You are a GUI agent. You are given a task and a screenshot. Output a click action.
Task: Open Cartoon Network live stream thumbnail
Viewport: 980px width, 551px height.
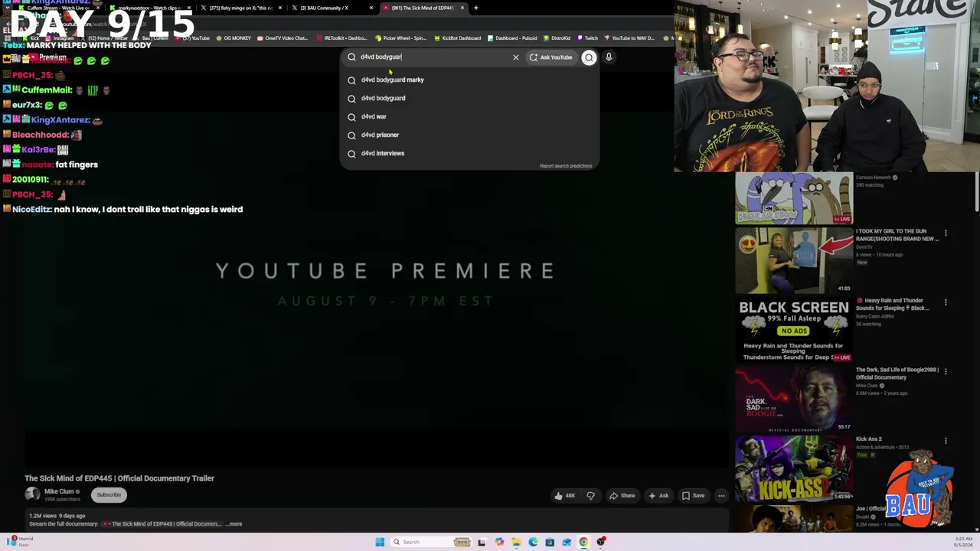point(794,199)
